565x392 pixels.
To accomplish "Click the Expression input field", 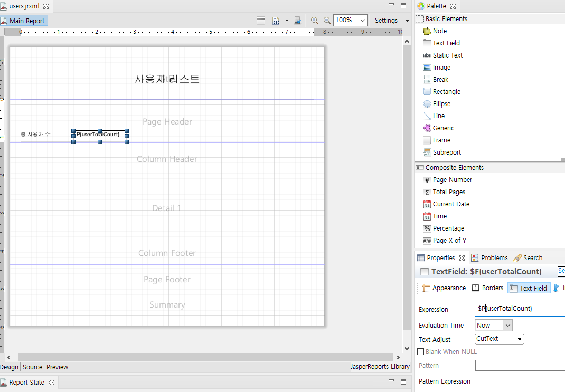I will [520, 309].
